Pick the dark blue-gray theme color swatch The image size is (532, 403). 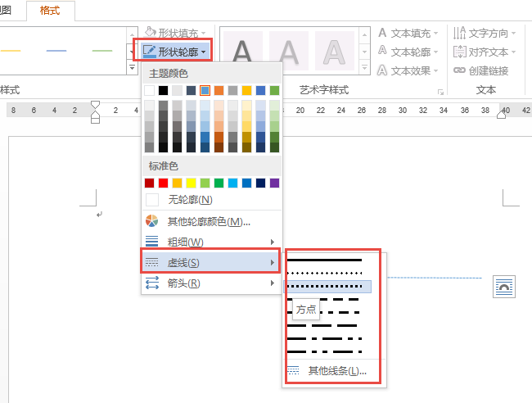point(191,90)
